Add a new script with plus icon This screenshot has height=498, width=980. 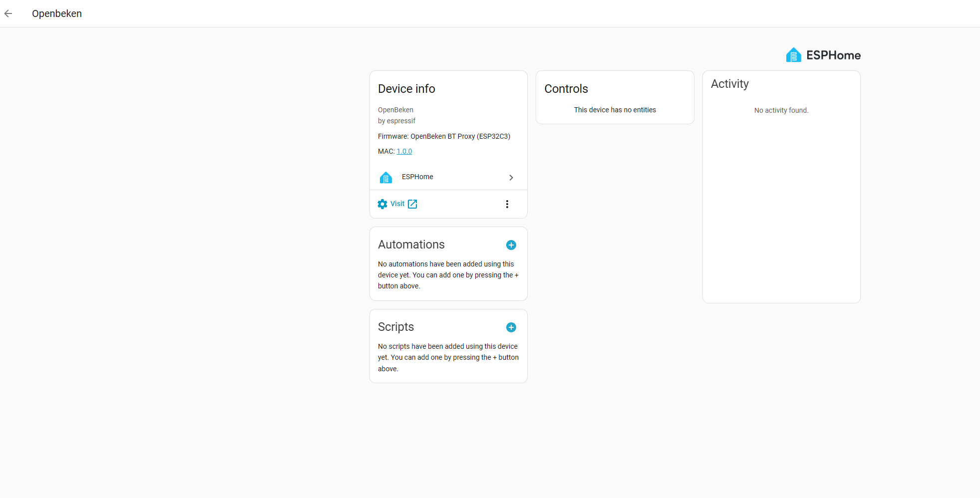(511, 327)
